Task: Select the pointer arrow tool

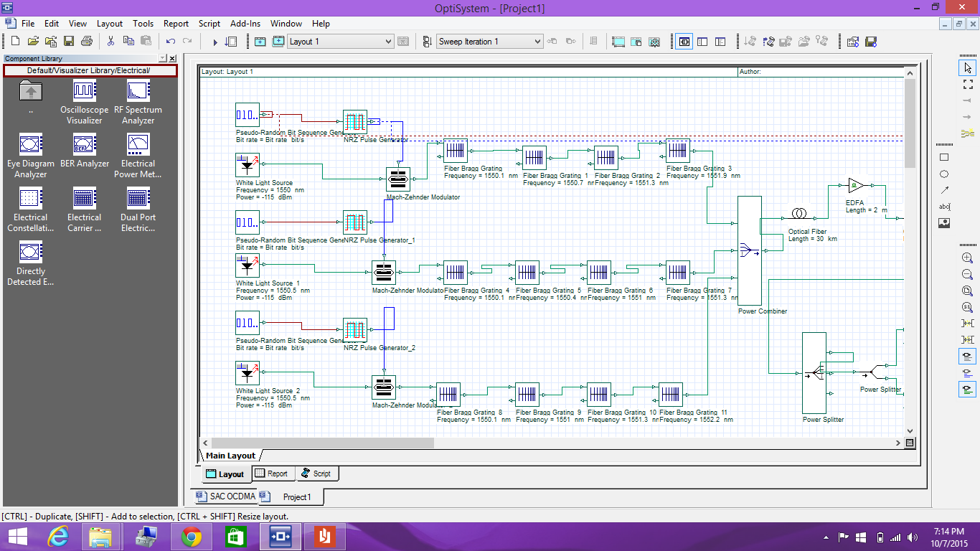Action: [x=967, y=67]
